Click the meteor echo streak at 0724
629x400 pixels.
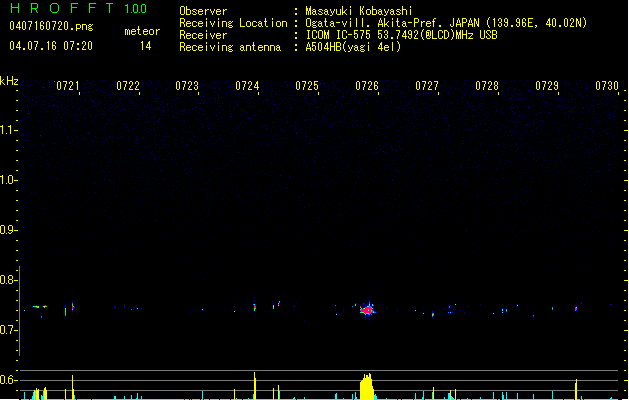[254, 307]
